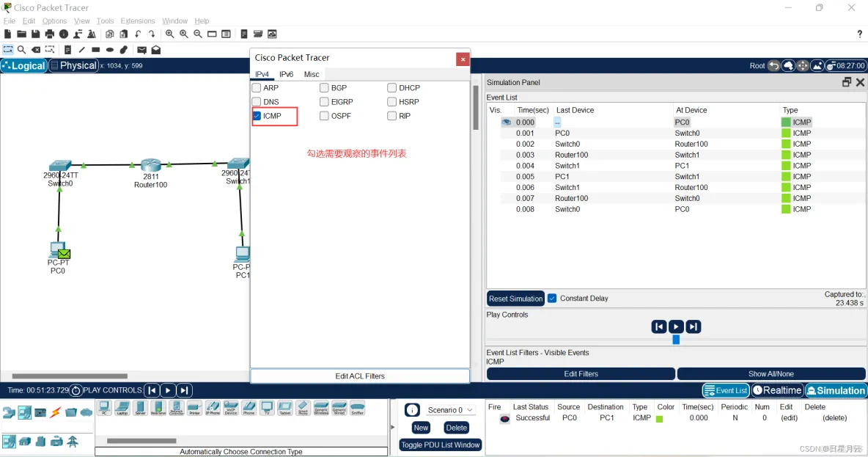Screen dimensions: 868x457
Task: Activate the Inspect magnifier tool
Action: (x=21, y=50)
